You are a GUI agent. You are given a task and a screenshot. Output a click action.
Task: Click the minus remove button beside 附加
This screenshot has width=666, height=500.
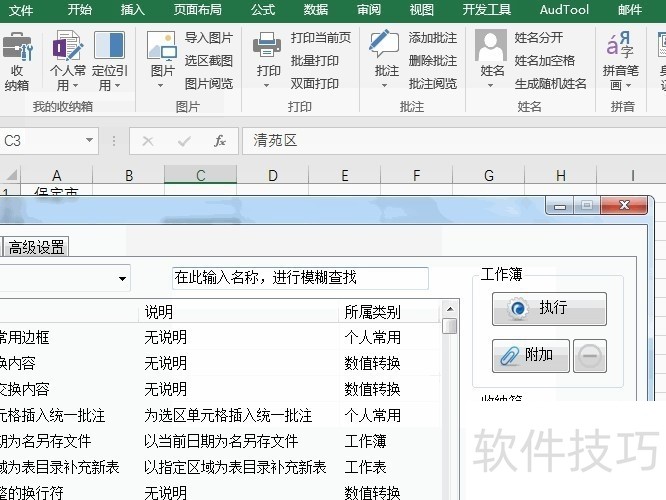coord(590,356)
